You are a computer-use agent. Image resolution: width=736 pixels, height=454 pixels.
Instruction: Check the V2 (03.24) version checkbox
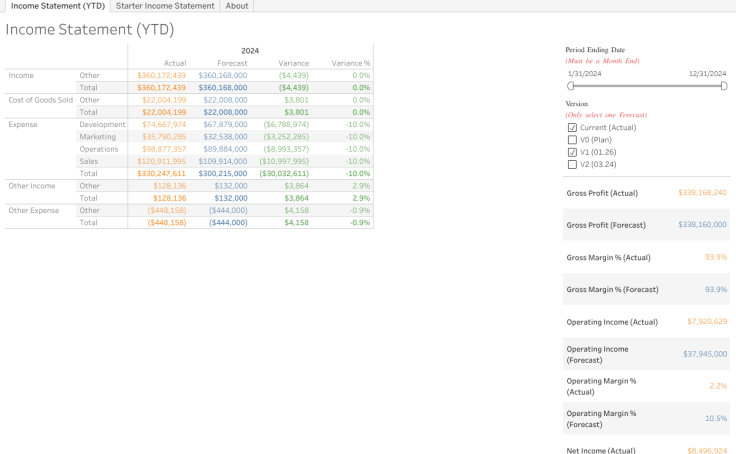(572, 164)
